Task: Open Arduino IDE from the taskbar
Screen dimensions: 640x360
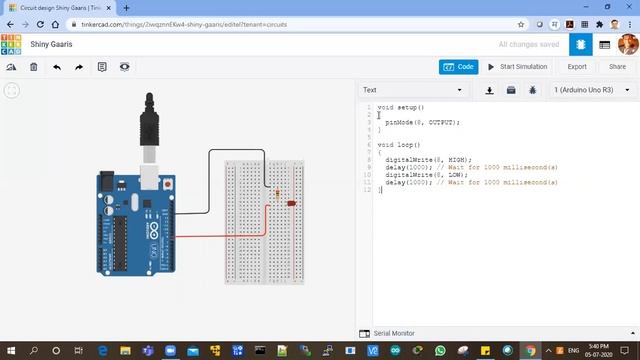Action: pyautogui.click(x=395, y=351)
